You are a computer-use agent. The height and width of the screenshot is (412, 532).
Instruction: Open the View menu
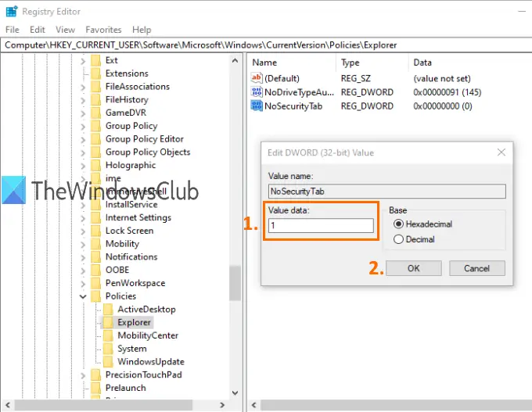pyautogui.click(x=65, y=30)
